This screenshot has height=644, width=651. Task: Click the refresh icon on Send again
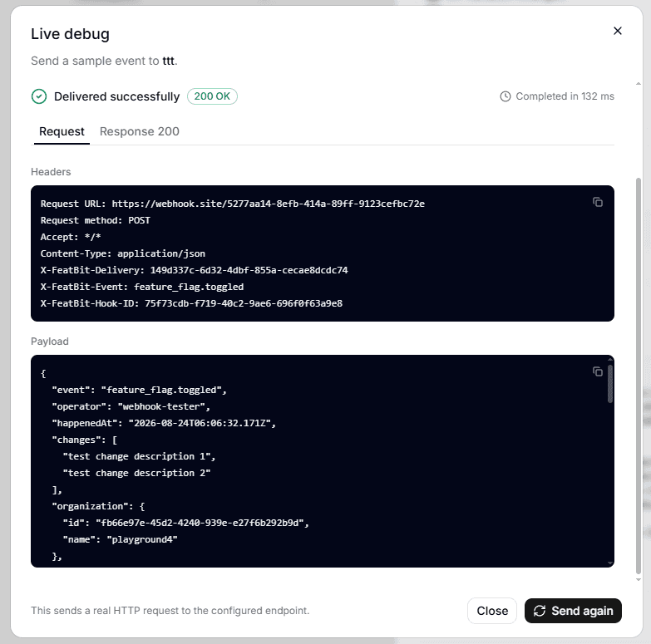(x=540, y=611)
